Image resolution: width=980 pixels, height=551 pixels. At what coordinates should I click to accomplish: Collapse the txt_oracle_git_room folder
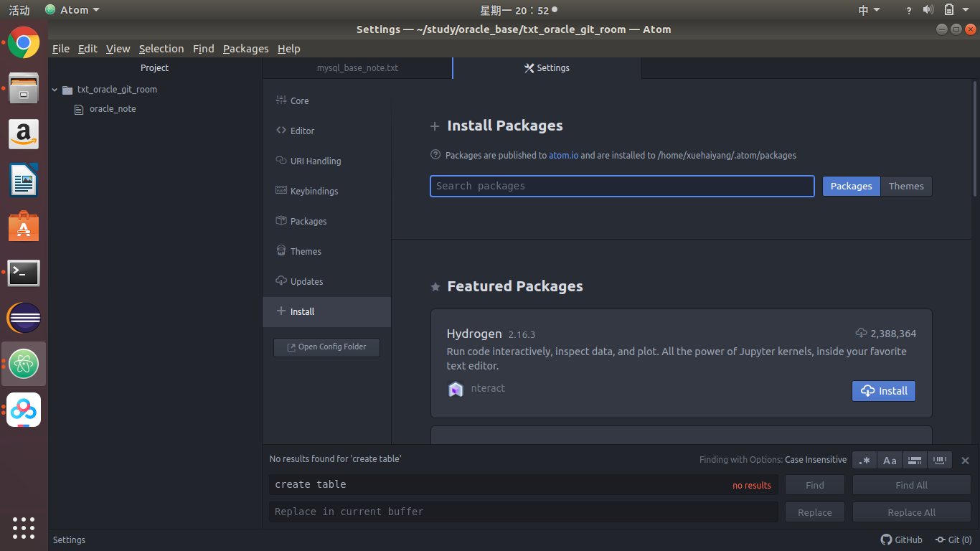coord(55,90)
